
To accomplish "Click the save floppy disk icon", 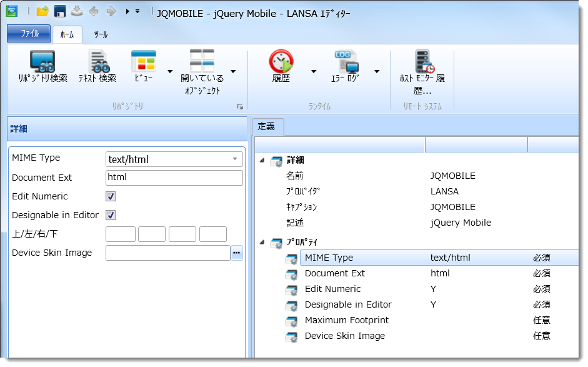I will pos(59,11).
